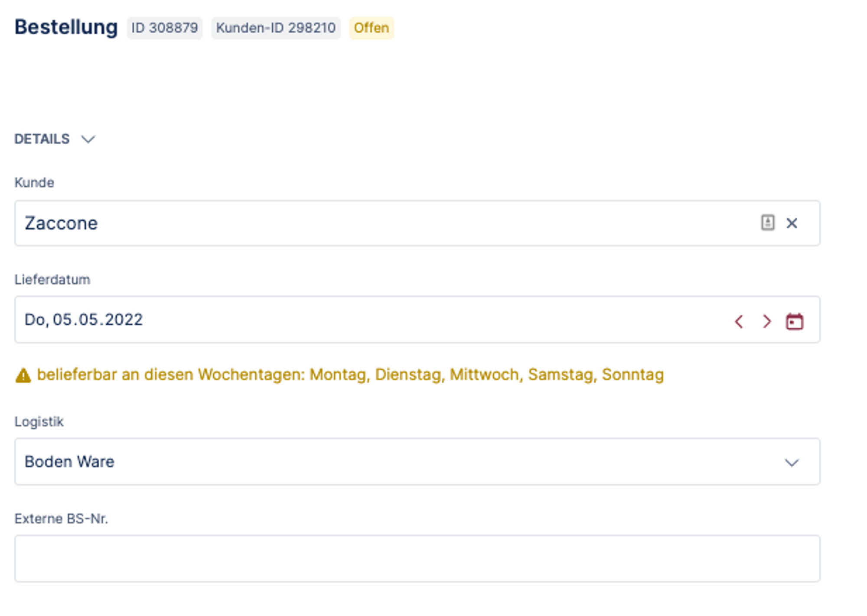The image size is (867, 616).
Task: Select the Boden Ware logistics field
Action: point(390,461)
